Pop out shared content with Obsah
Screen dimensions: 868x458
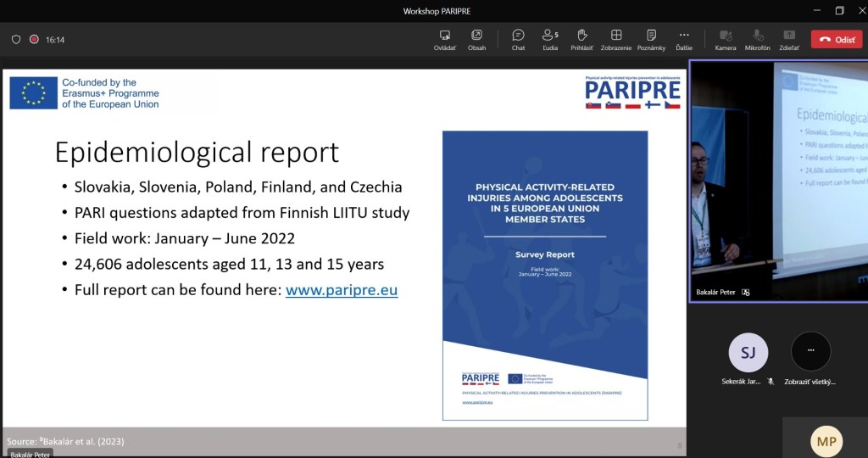point(476,39)
